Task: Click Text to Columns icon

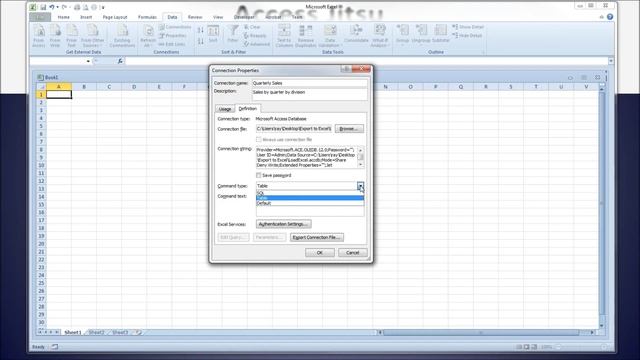Action: pos(284,36)
